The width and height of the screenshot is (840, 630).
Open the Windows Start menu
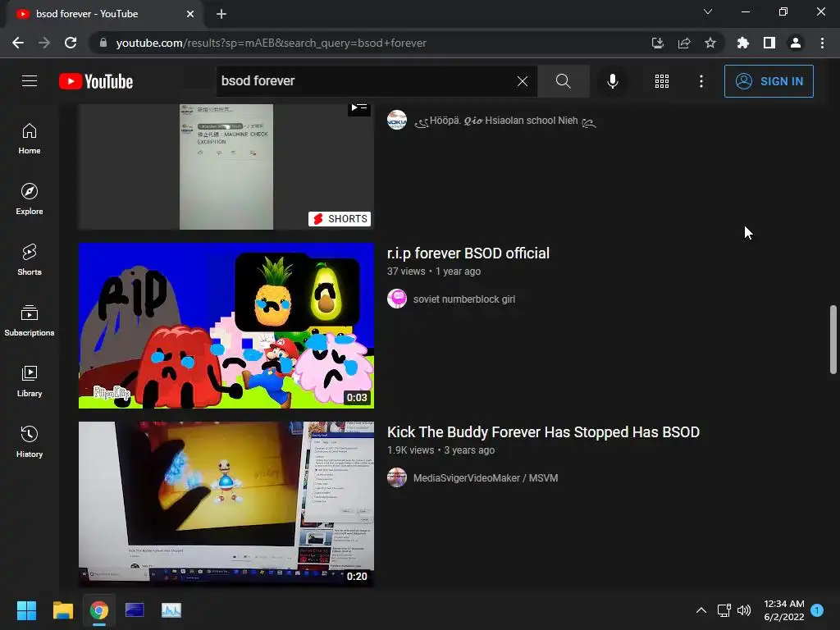point(26,610)
